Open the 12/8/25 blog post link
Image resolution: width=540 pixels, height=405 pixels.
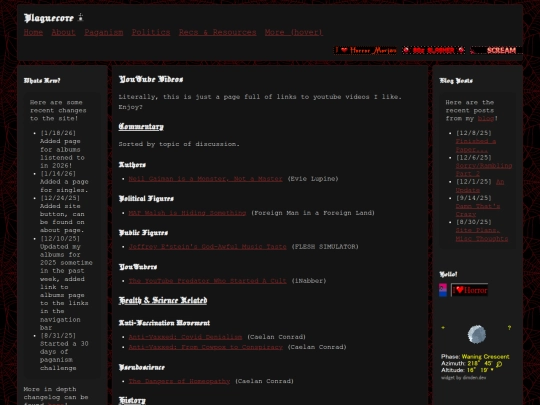476,145
